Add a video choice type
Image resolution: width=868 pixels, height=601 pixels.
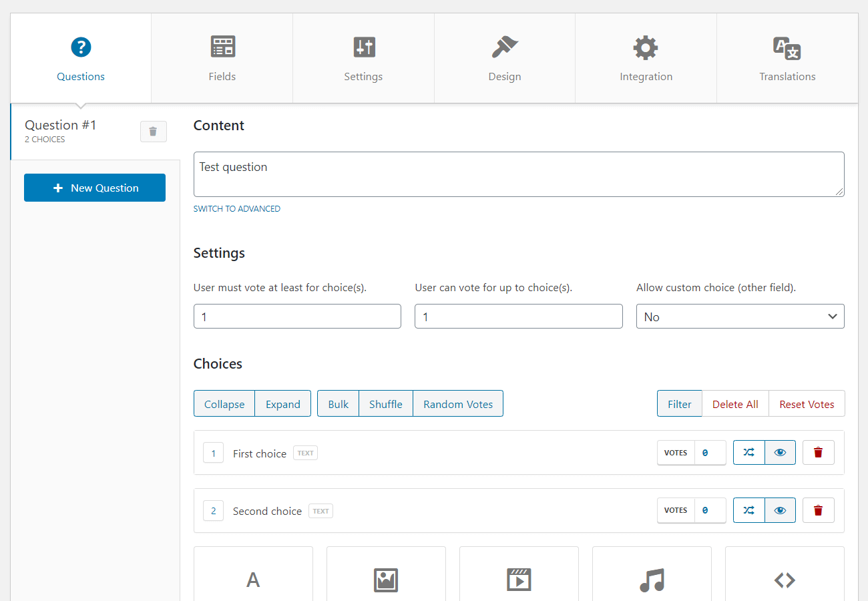tap(519, 578)
